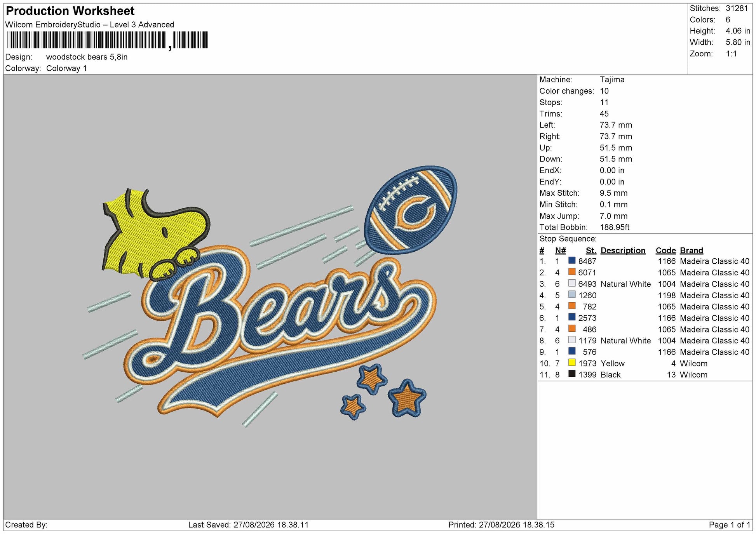The height and width of the screenshot is (534, 756).
Task: Click the Right row's "73.7 mm" value
Action: tap(616, 136)
